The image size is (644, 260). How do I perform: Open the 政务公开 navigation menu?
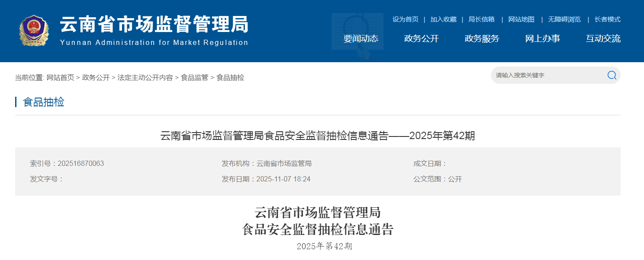[x=421, y=38]
